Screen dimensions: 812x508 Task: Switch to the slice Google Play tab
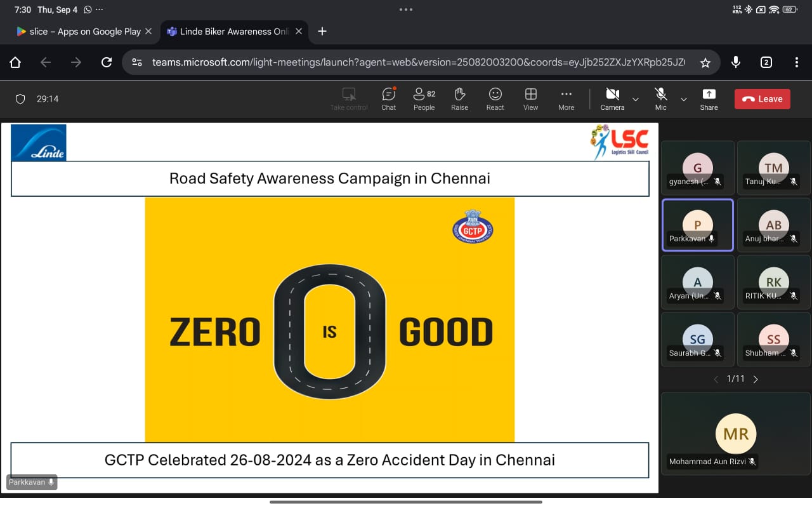pos(82,31)
